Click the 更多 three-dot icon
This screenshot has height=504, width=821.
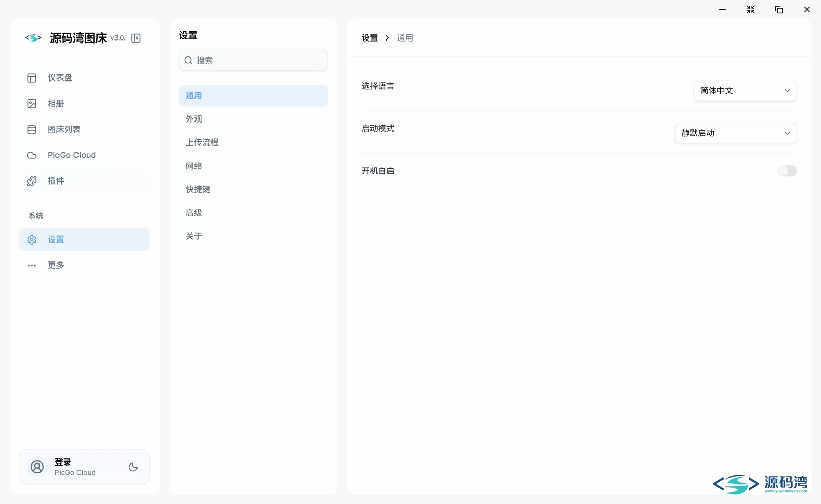click(32, 266)
